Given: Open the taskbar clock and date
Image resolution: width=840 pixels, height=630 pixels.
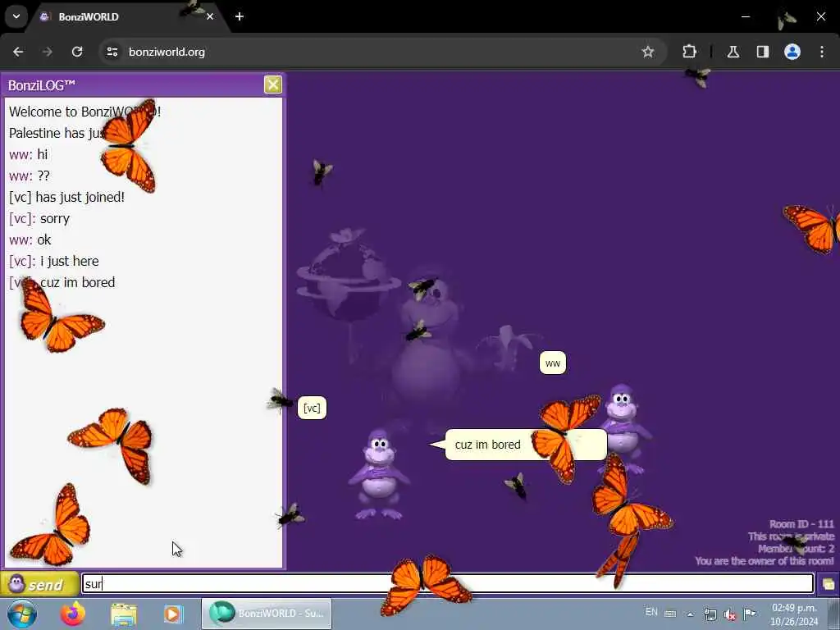Looking at the screenshot, I should pos(794,614).
